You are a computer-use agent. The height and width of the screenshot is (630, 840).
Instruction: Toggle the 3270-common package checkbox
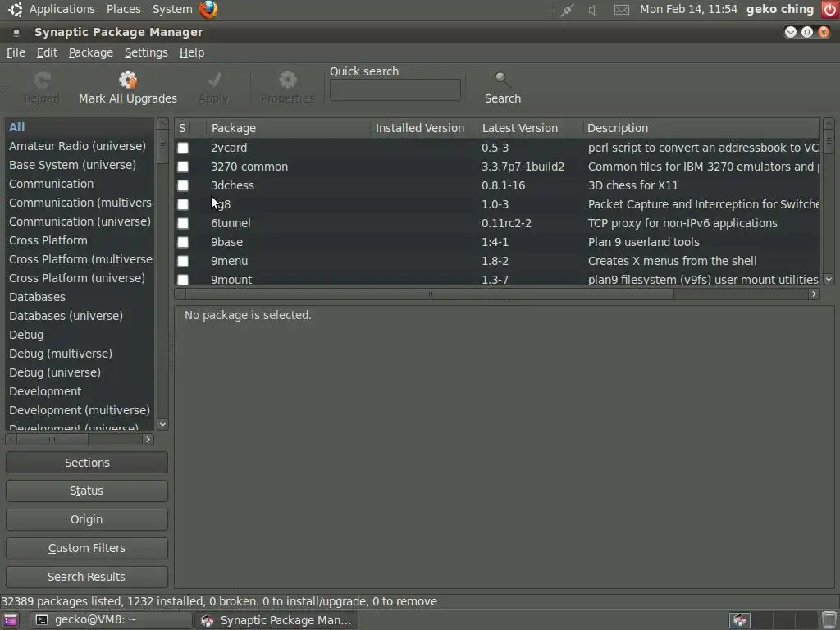coord(183,167)
